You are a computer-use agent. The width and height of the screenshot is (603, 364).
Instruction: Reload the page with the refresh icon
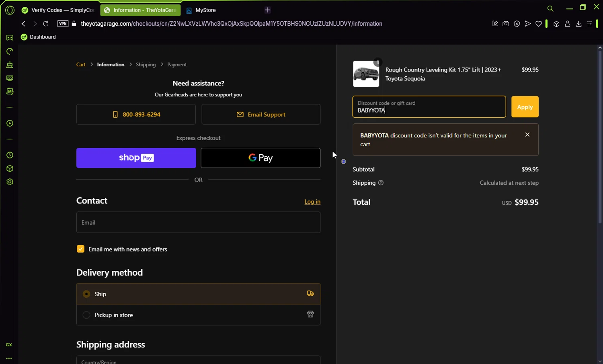click(x=46, y=24)
